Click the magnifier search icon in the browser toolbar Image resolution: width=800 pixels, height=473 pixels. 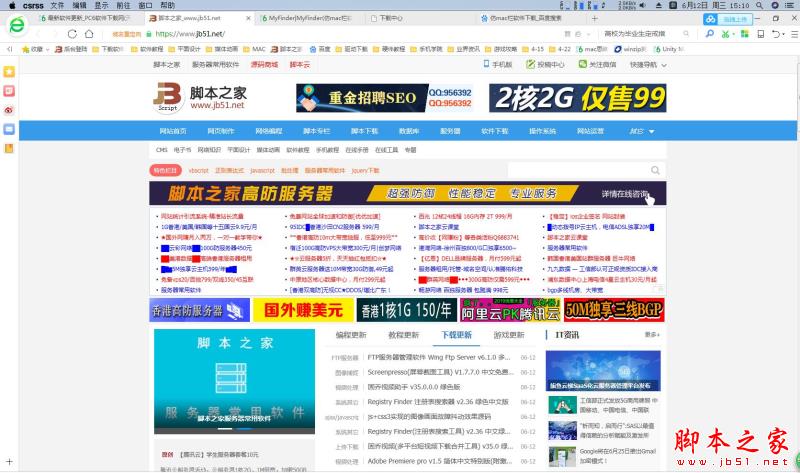(x=710, y=34)
